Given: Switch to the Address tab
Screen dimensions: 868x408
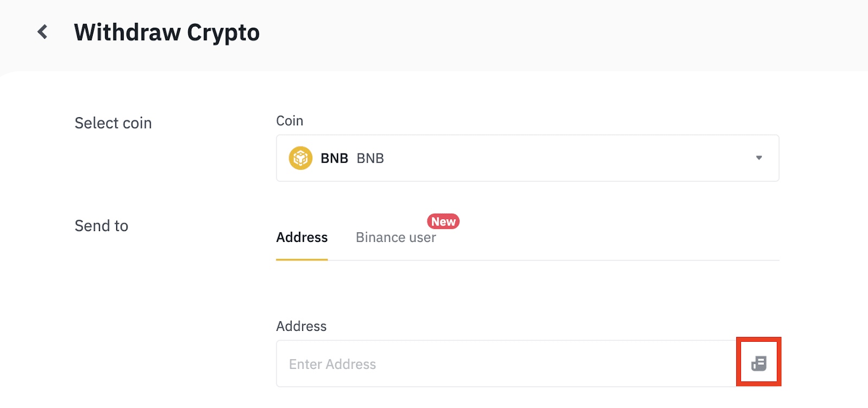Looking at the screenshot, I should (x=302, y=238).
